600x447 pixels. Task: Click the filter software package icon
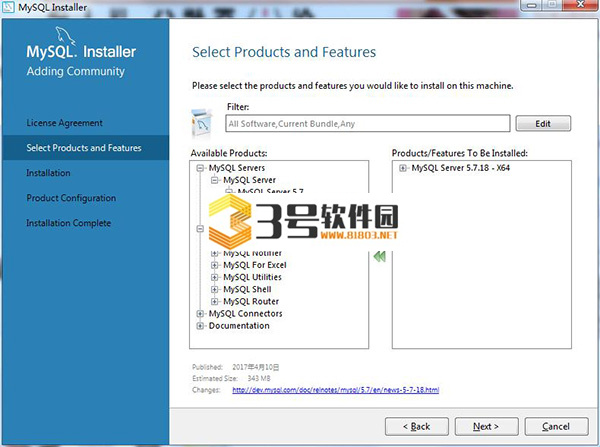[x=201, y=124]
